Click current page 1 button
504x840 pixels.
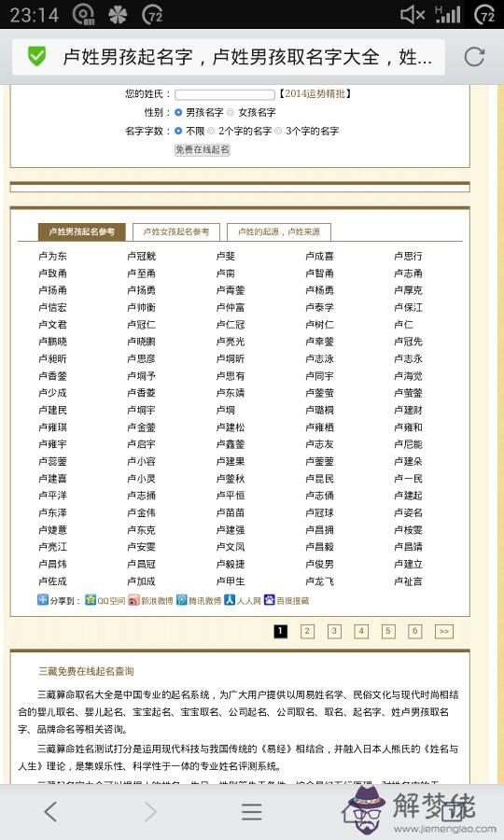(x=281, y=631)
